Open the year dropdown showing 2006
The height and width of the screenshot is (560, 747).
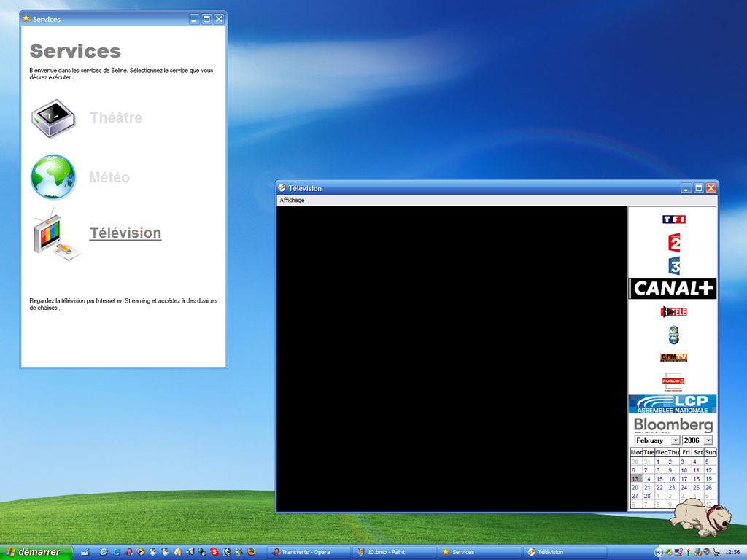tap(697, 440)
